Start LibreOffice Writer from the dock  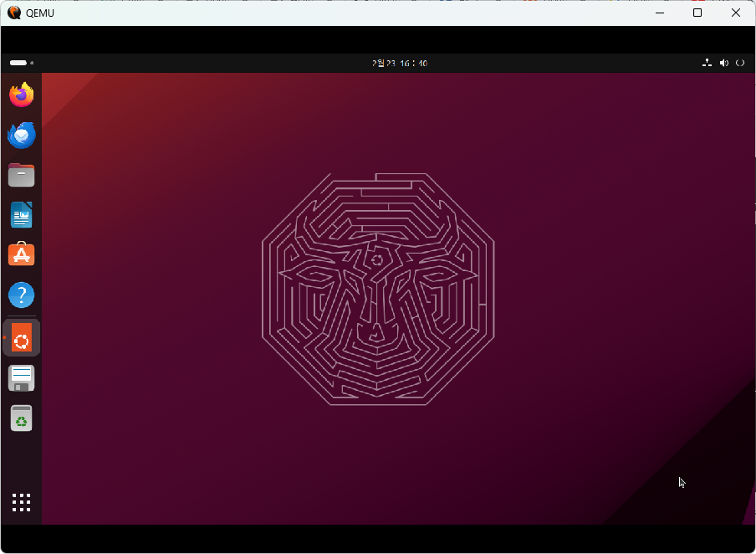[x=21, y=215]
